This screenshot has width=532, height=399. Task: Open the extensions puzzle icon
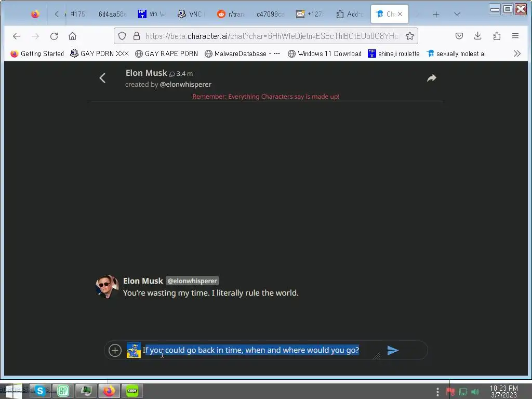tap(497, 36)
